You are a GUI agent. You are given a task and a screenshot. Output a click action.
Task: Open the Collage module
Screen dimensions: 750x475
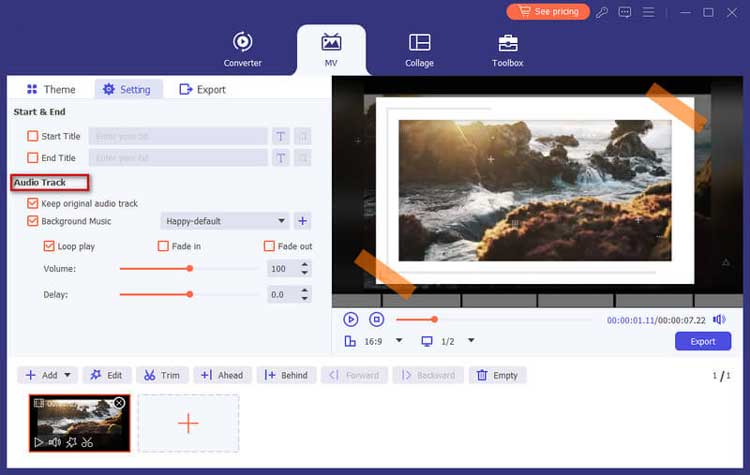(x=419, y=50)
